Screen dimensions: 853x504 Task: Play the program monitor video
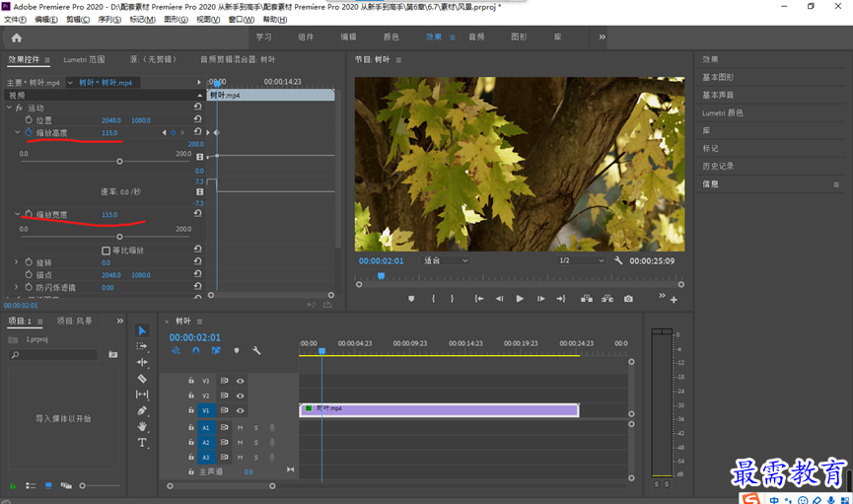520,299
